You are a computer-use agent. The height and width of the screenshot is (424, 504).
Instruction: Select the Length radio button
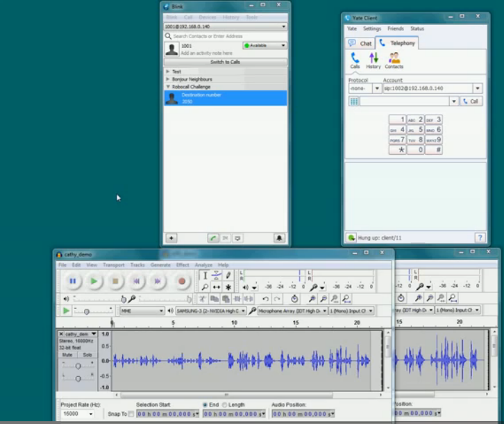[225, 405]
